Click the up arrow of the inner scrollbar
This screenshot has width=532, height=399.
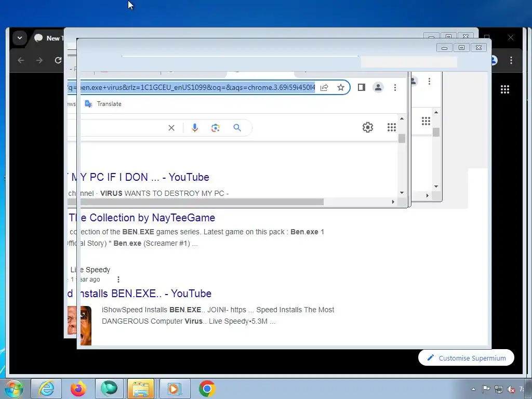(x=402, y=119)
